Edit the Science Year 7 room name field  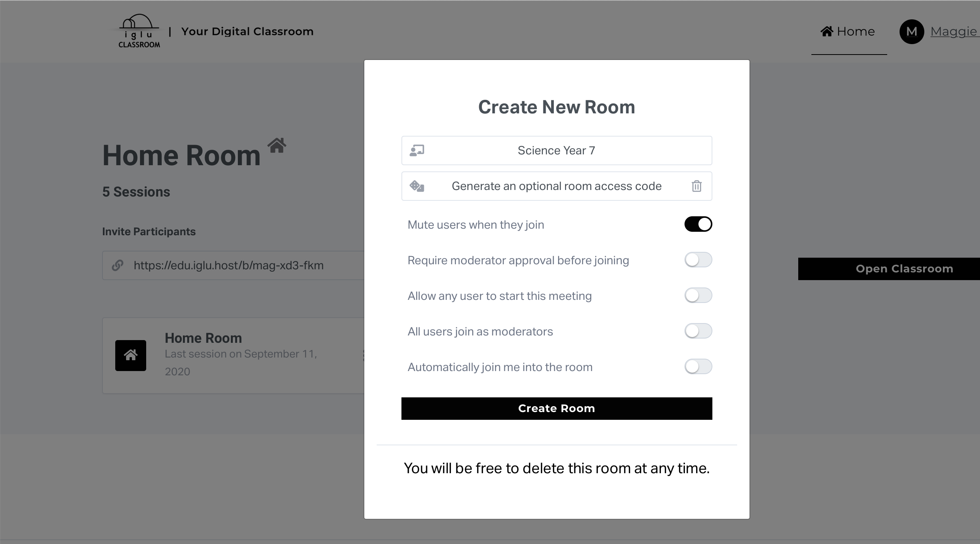556,151
